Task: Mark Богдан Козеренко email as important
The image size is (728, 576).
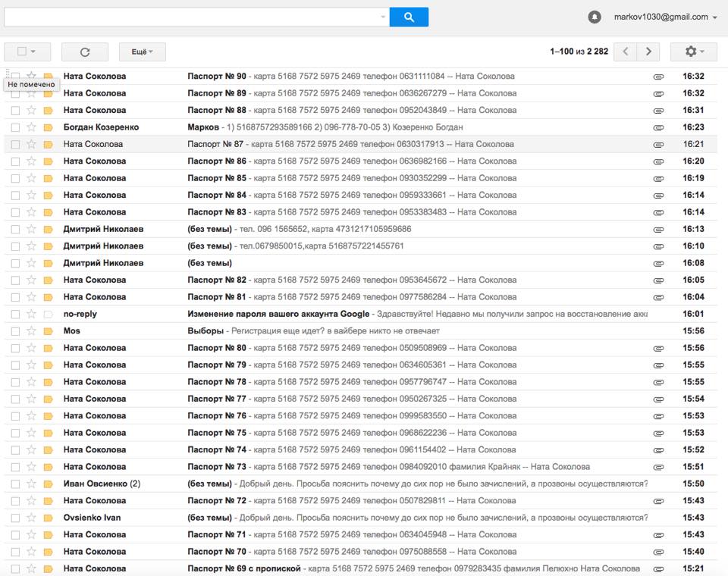Action: pos(49,127)
